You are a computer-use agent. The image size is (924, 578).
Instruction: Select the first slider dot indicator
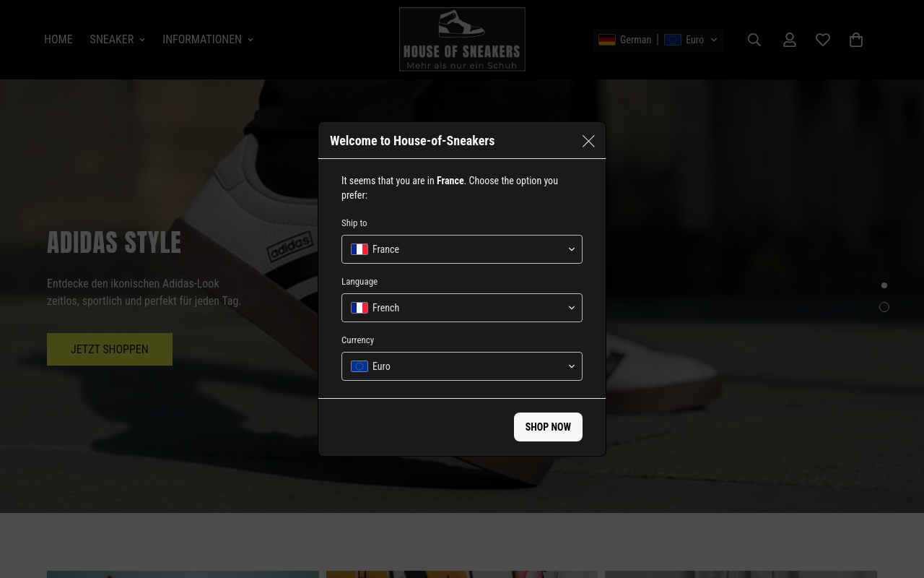pos(884,285)
